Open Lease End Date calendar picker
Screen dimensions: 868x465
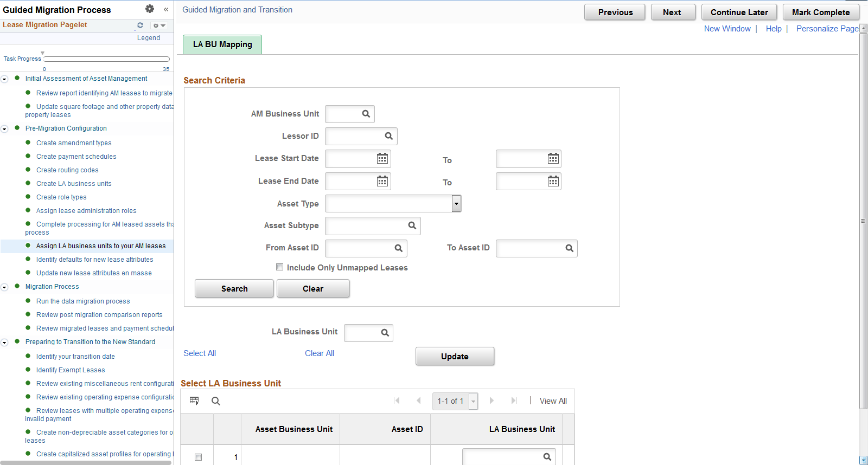click(382, 181)
